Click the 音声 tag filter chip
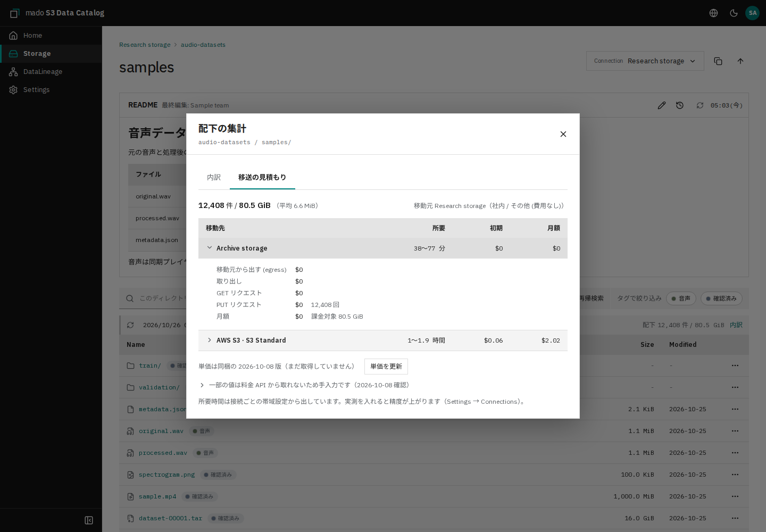This screenshot has height=532, width=766. (x=681, y=298)
